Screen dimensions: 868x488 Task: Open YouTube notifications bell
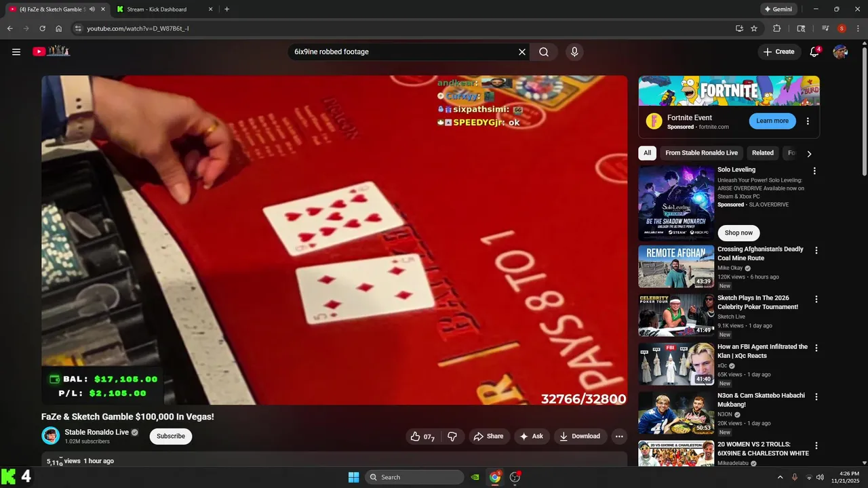pyautogui.click(x=815, y=52)
